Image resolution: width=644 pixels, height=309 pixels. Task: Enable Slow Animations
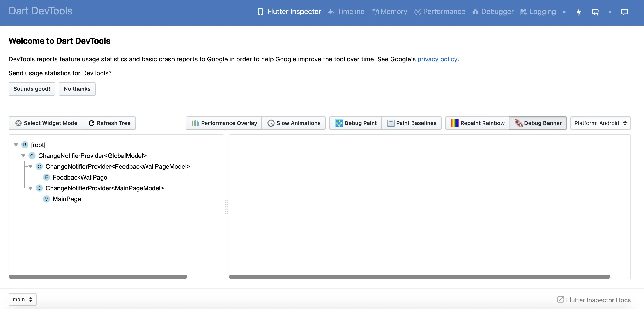coord(294,123)
